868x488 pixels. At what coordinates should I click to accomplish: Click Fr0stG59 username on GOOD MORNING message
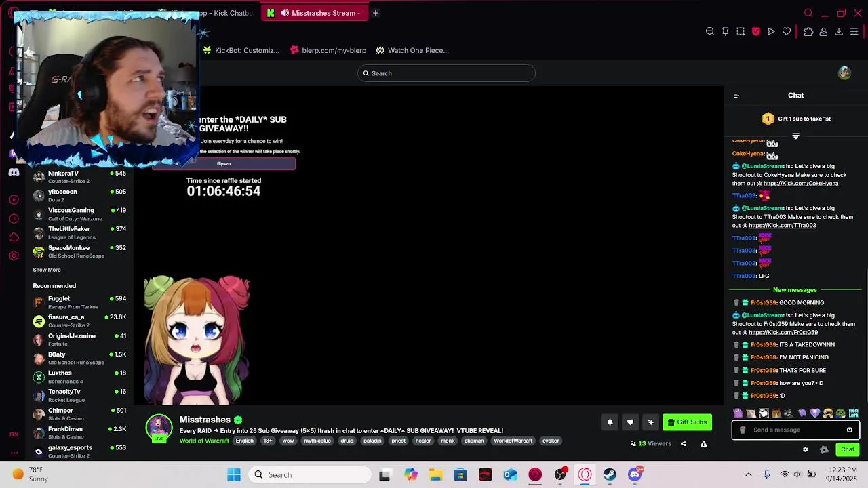[764, 303]
